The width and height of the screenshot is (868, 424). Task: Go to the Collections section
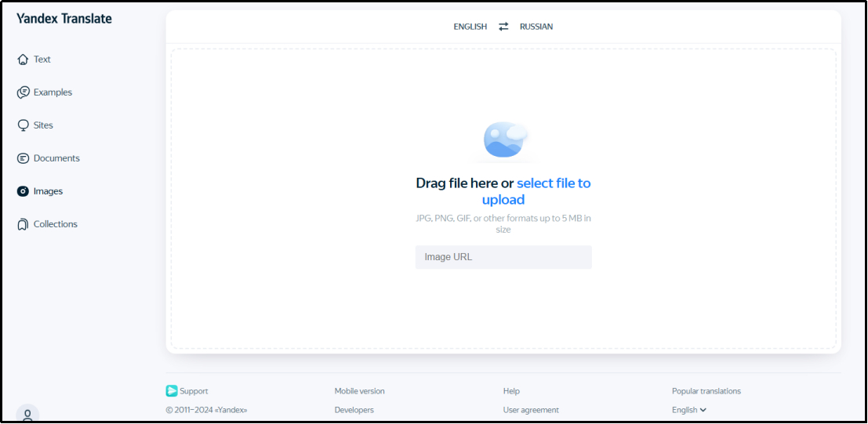pyautogui.click(x=55, y=224)
